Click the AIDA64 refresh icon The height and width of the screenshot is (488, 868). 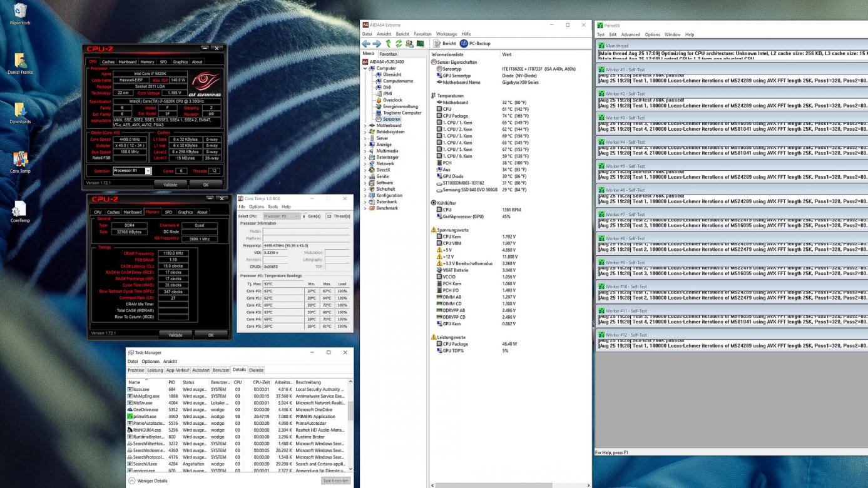398,44
